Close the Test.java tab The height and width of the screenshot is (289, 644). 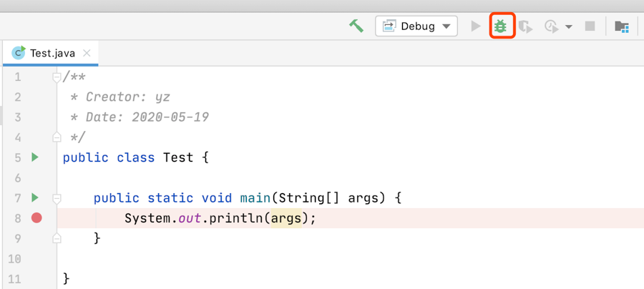tap(87, 53)
